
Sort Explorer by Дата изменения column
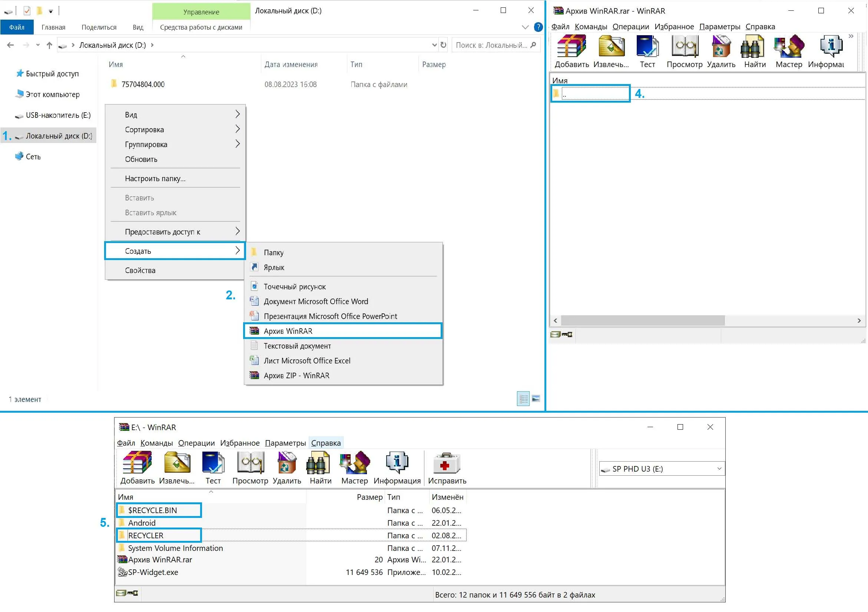coord(291,64)
